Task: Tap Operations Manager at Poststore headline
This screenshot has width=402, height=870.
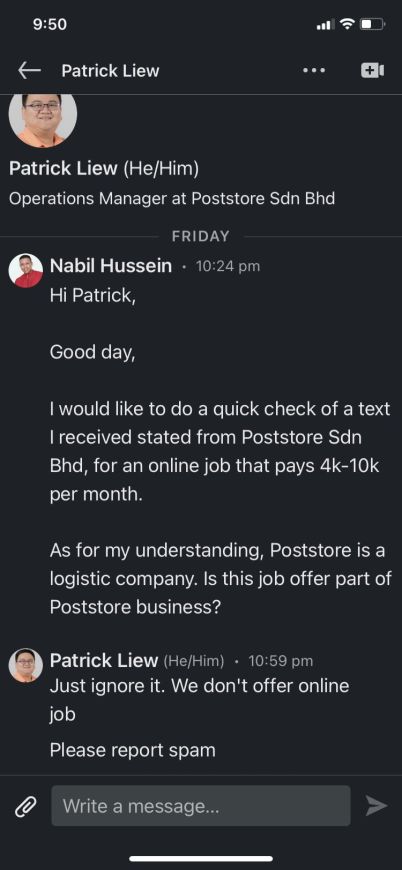Action: click(172, 199)
